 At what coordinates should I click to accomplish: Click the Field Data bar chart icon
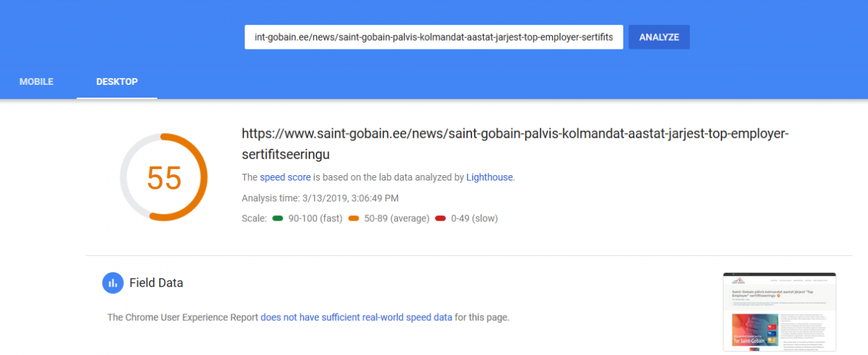click(x=113, y=283)
